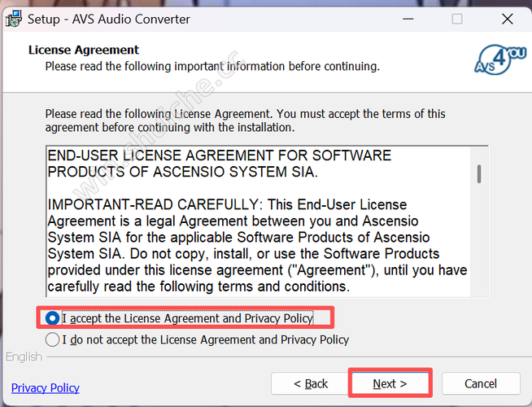Click the bold License Agreement page heading

84,50
